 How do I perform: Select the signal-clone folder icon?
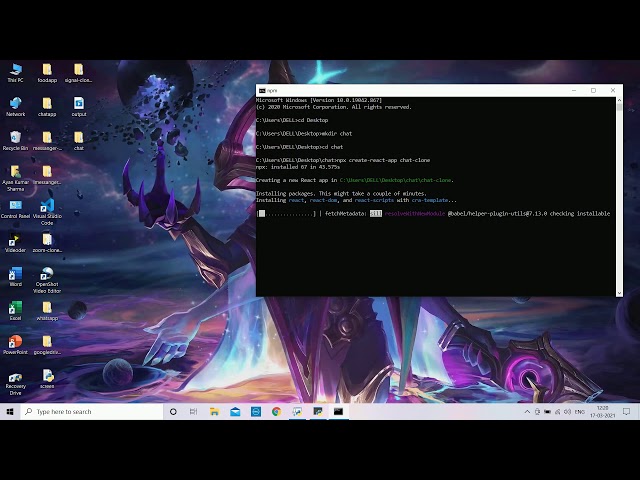pos(78,73)
